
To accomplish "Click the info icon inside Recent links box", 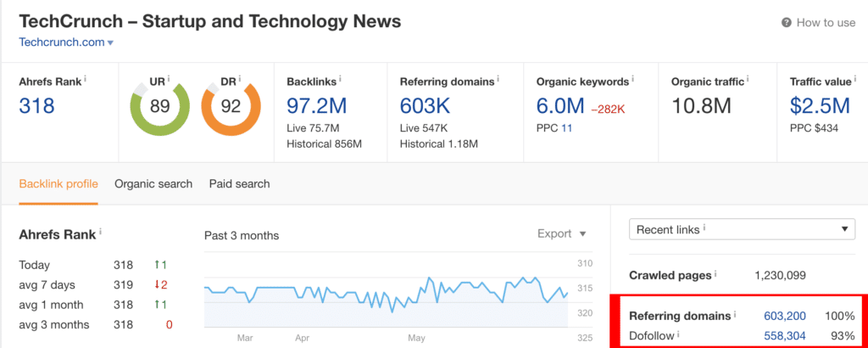I will [704, 227].
